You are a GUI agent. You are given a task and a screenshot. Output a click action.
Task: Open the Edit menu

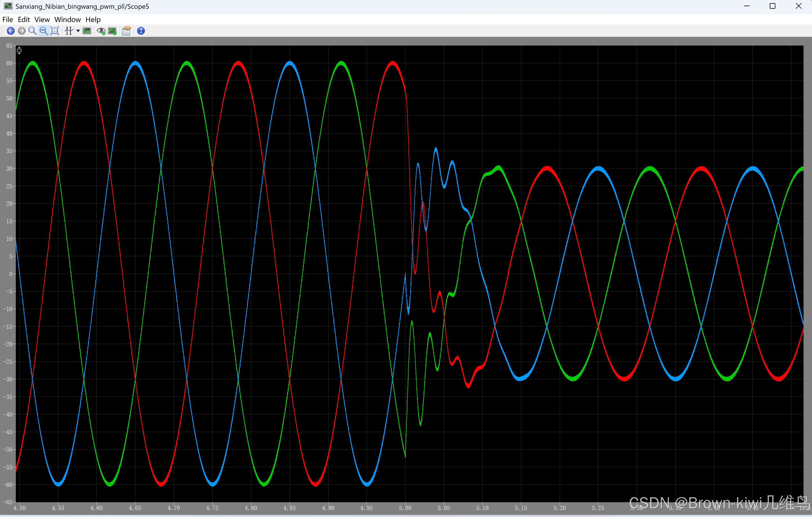pos(24,19)
